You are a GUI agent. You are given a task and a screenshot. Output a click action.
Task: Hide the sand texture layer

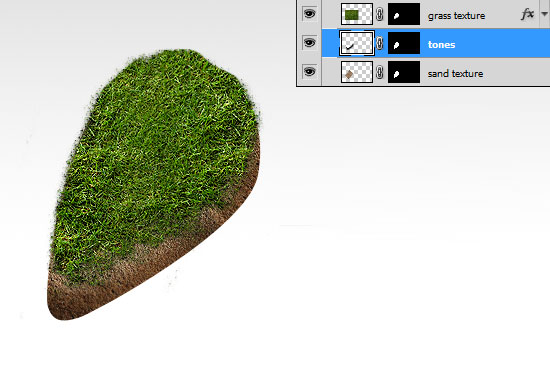tap(309, 72)
